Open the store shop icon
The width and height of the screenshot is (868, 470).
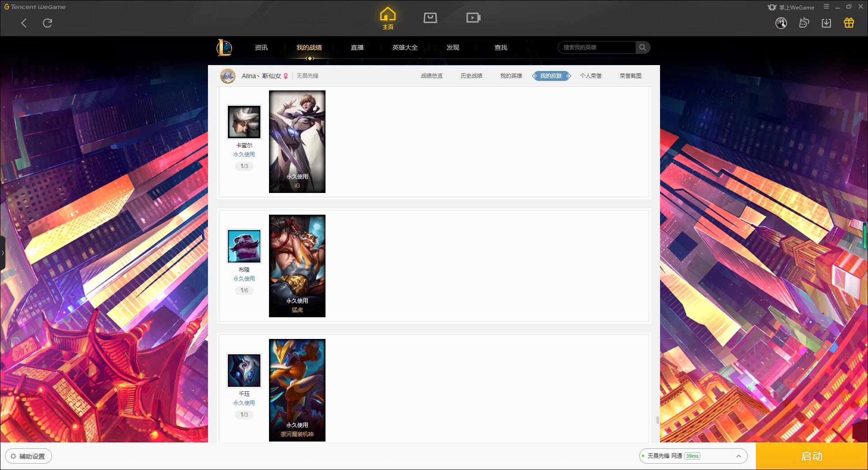(430, 18)
